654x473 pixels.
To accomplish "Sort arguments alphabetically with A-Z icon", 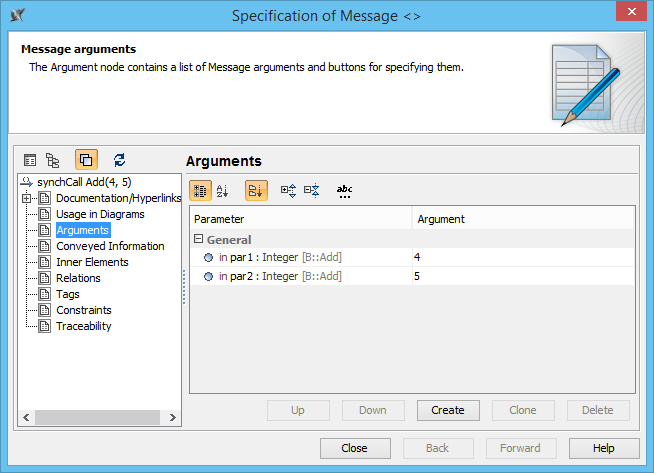I will pos(223,190).
